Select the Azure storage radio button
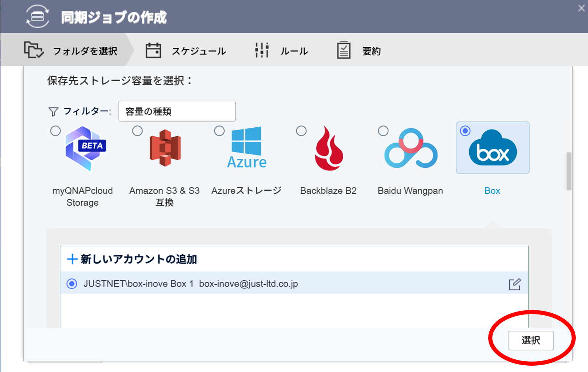Viewport: 588px width, 372px height. click(x=220, y=131)
